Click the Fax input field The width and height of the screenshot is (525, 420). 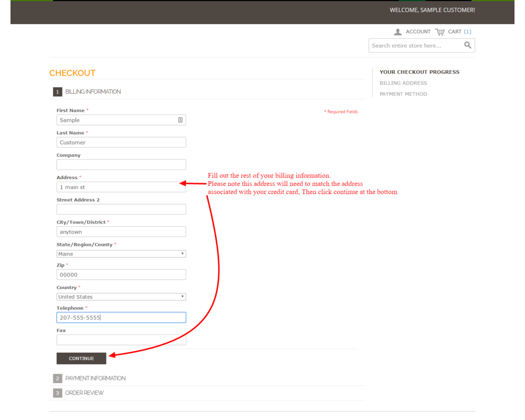(121, 340)
